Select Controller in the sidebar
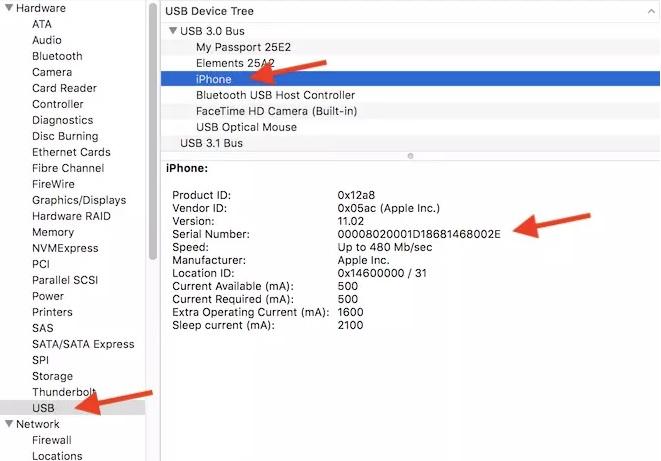 click(58, 104)
